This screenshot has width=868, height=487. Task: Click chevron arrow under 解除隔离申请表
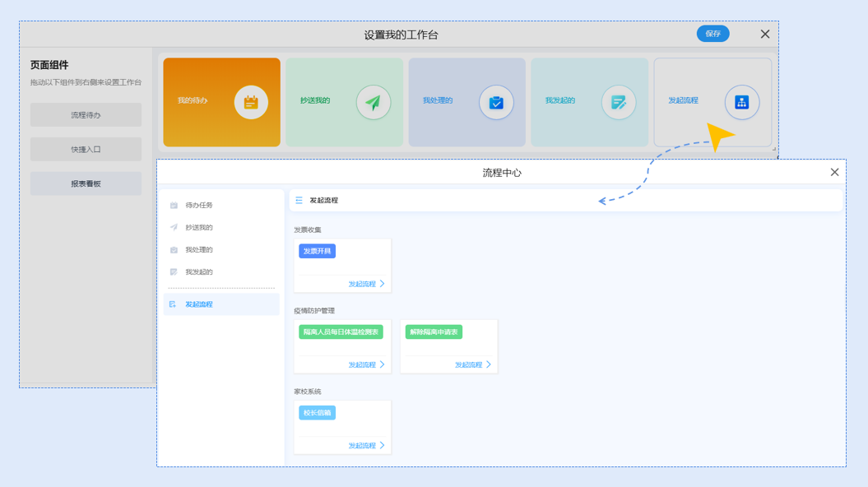point(489,364)
